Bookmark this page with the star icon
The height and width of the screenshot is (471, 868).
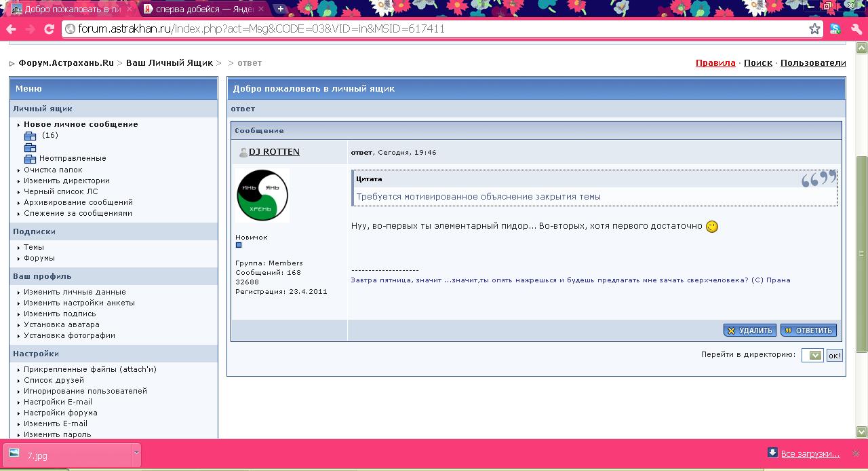[x=814, y=29]
